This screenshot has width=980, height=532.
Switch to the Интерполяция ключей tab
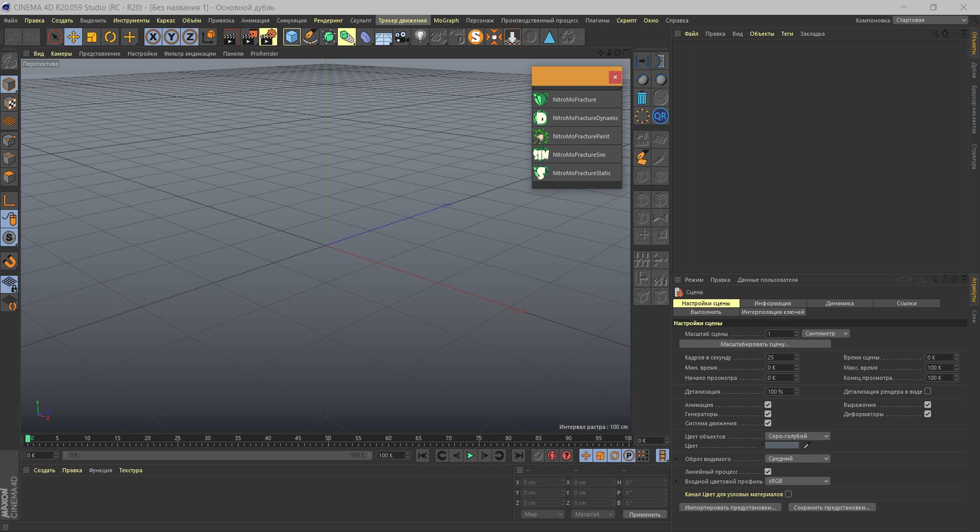pos(773,312)
